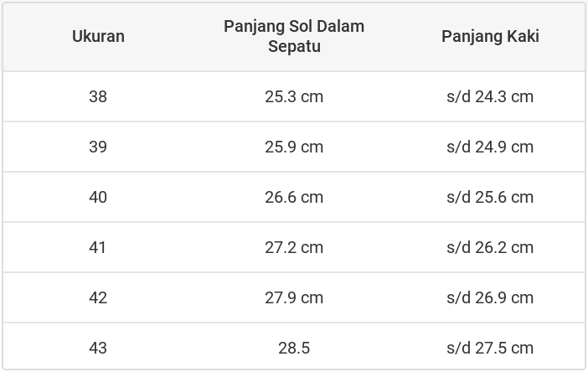Choose size 40 in the table
588x372 pixels.
point(98,197)
